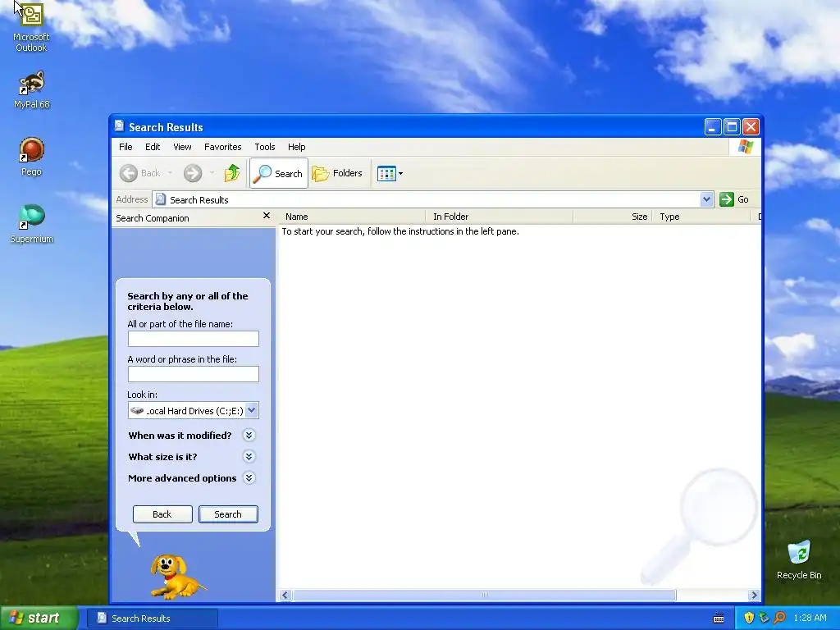Sort results by Type column
The width and height of the screenshot is (840, 630).
pyautogui.click(x=701, y=217)
